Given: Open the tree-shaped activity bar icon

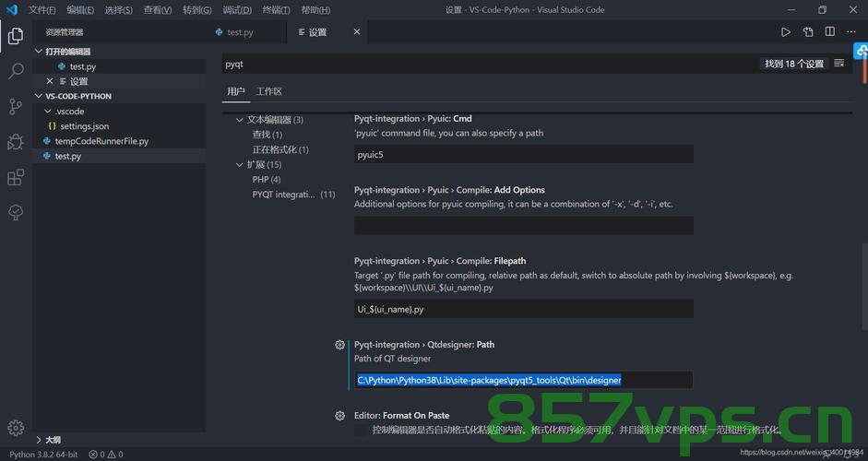Looking at the screenshot, I should (x=16, y=212).
